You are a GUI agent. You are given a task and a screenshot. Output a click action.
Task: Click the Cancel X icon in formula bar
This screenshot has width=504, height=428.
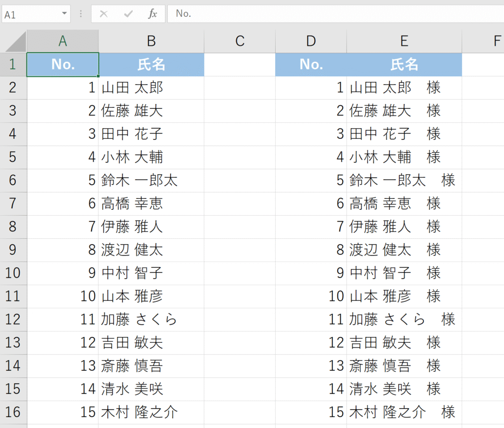point(103,14)
